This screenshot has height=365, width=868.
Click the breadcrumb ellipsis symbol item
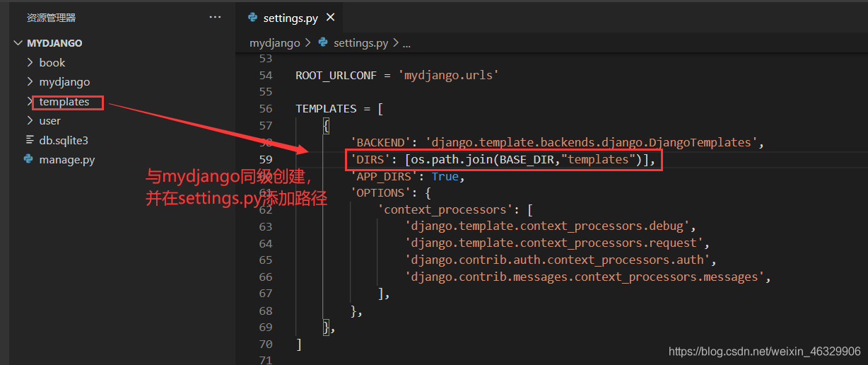coord(406,43)
